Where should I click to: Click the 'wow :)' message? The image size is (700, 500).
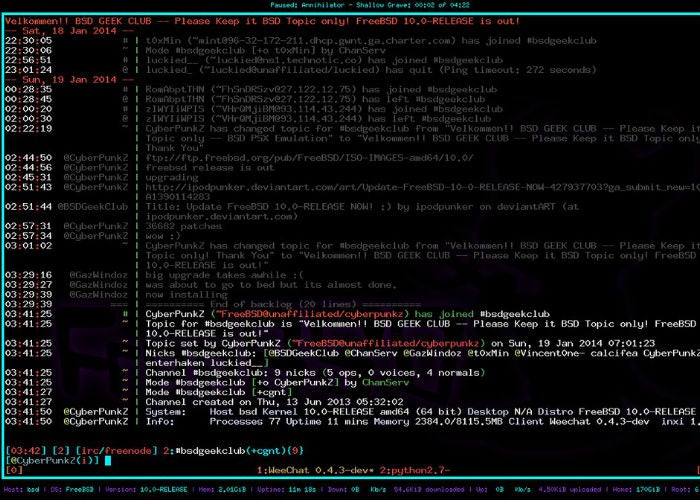[163, 236]
